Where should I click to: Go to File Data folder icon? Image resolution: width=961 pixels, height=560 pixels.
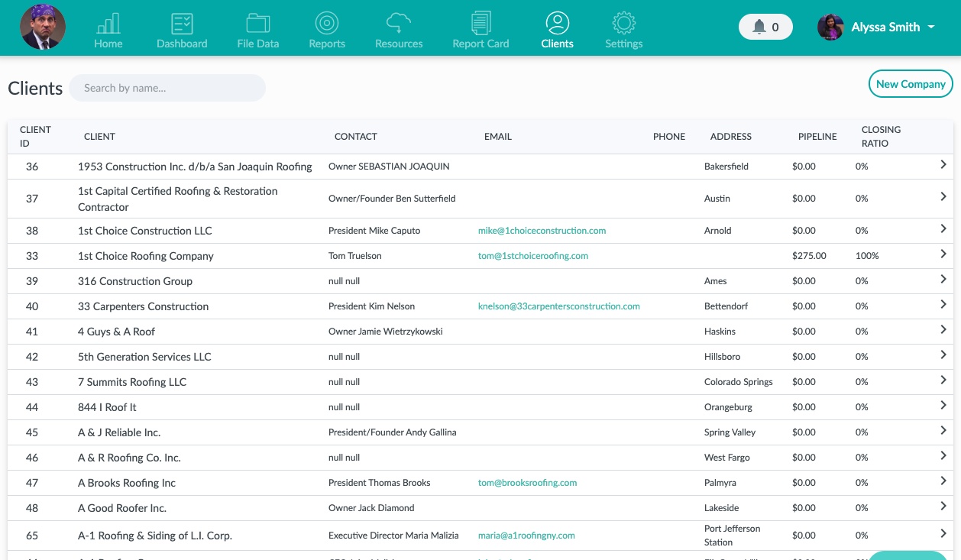click(x=258, y=24)
